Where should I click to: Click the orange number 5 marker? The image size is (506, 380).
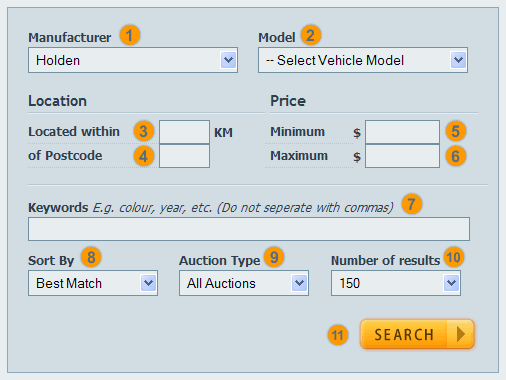(456, 131)
